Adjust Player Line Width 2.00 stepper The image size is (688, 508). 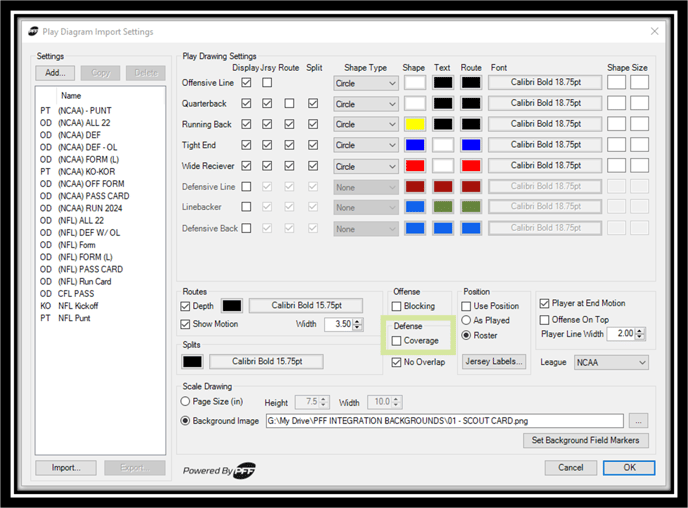click(640, 334)
